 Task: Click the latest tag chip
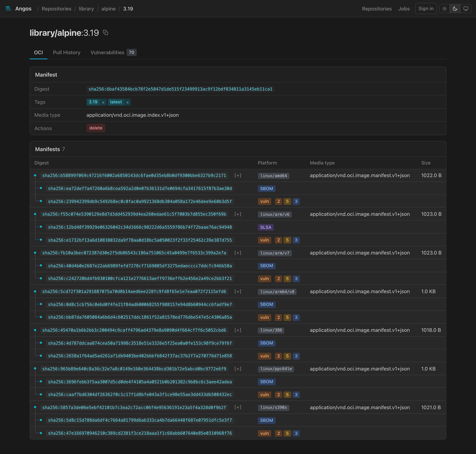point(116,102)
